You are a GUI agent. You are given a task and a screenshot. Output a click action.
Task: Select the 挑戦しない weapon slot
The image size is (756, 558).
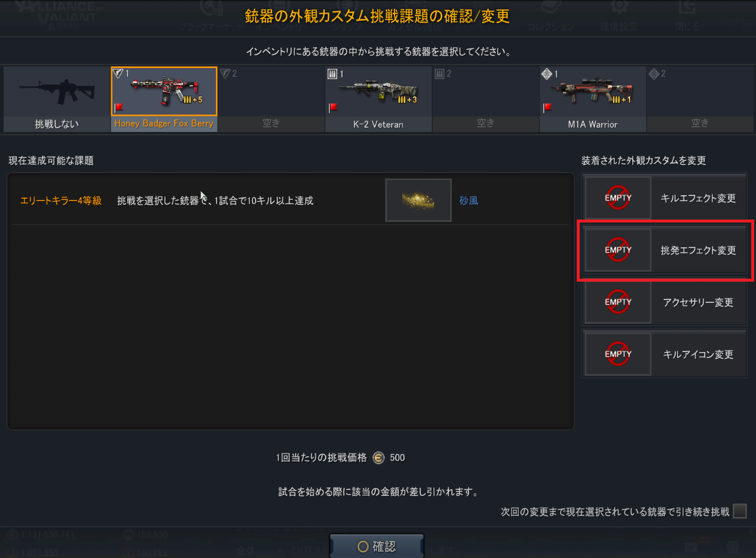pos(56,99)
